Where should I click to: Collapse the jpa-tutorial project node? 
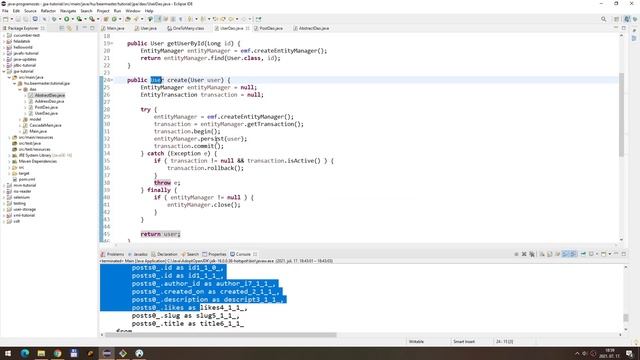pos(4,71)
